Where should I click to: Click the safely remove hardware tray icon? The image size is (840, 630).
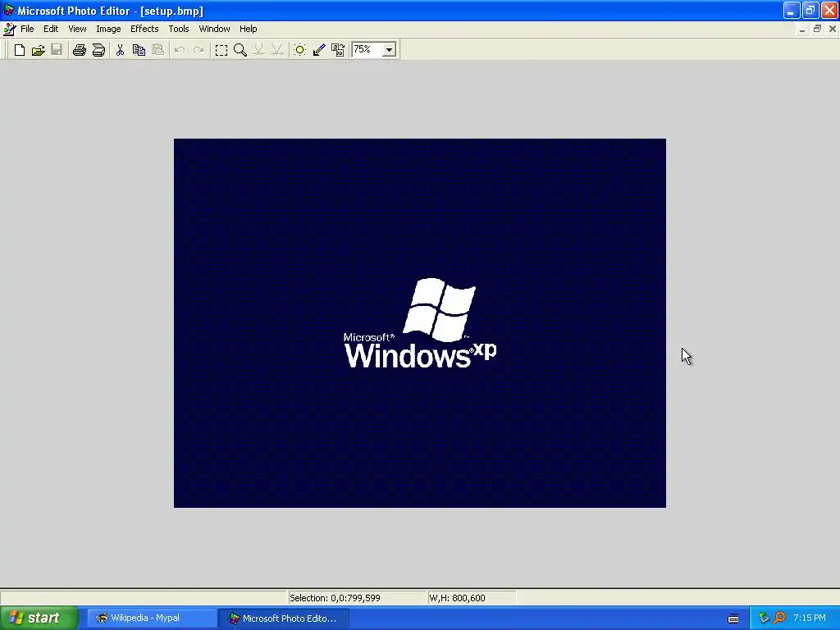764,618
